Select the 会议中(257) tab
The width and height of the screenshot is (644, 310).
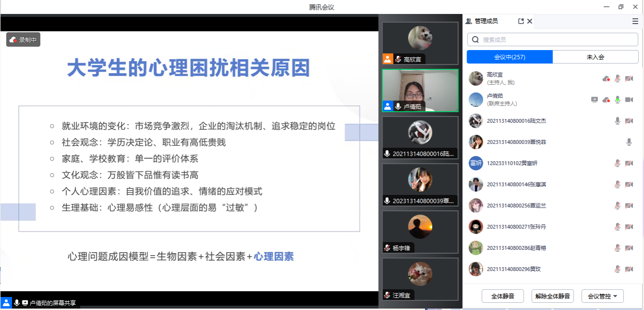point(509,57)
